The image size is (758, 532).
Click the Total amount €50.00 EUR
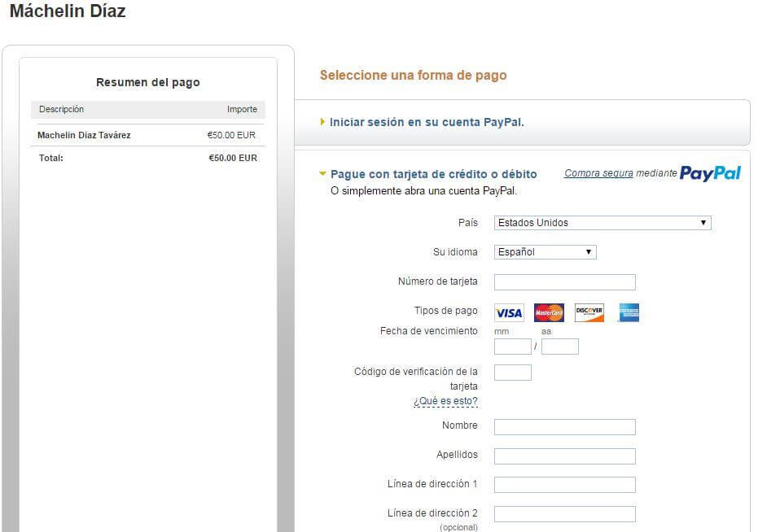(x=233, y=158)
